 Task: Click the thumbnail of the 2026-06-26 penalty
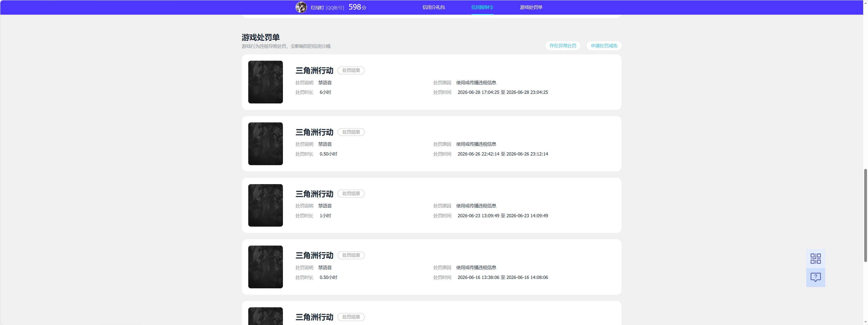click(x=265, y=144)
